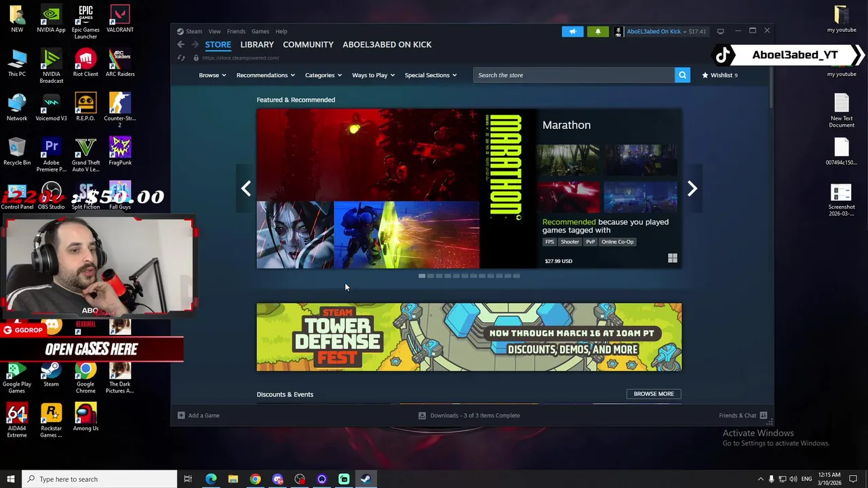Expand the Special Sections dropdown
Image resolution: width=868 pixels, height=488 pixels.
pos(431,75)
